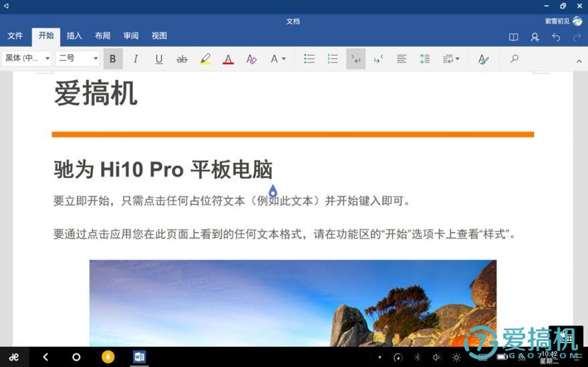Toggle Bluetooth in system tray
The image size is (588, 367).
click(417, 357)
